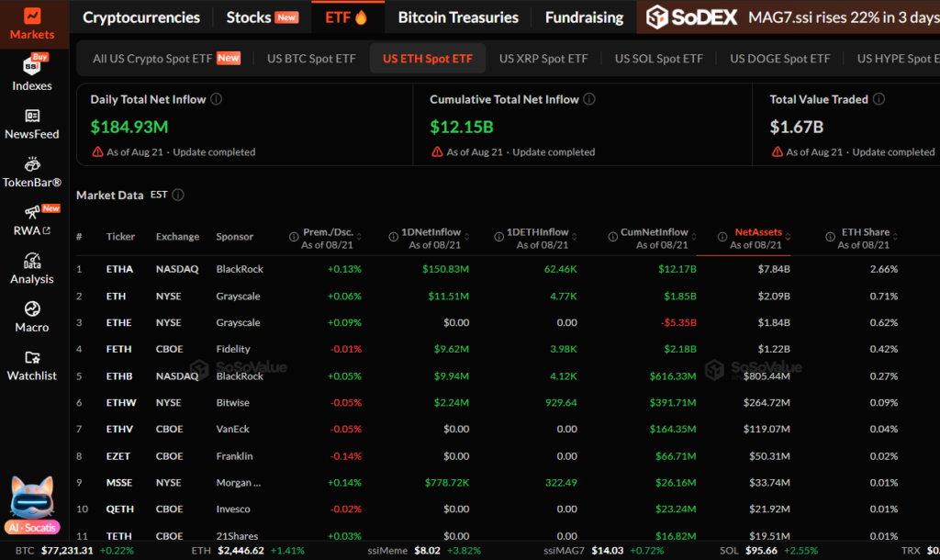The width and height of the screenshot is (940, 560).
Task: Click info icon beside Daily Total Net Inflow
Action: click(x=217, y=99)
